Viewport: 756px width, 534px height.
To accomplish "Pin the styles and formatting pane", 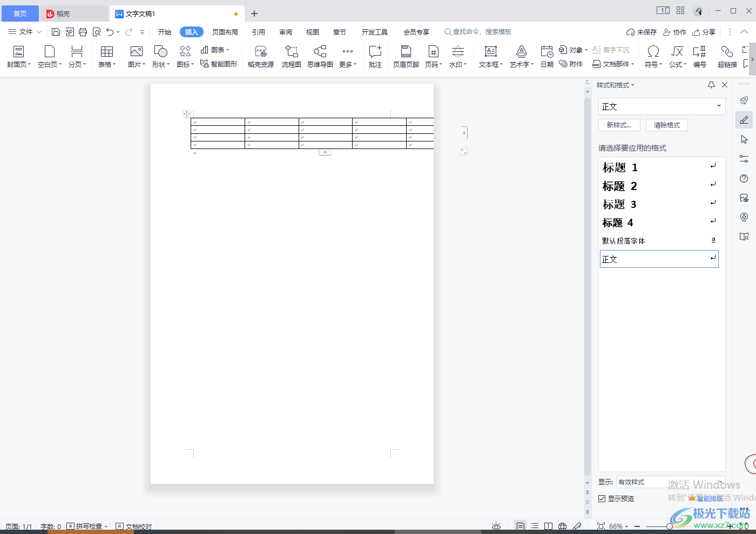I will [711, 85].
